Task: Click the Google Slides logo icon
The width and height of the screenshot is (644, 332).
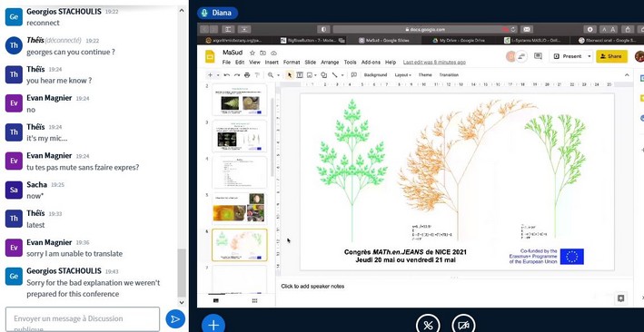Action: (x=211, y=56)
